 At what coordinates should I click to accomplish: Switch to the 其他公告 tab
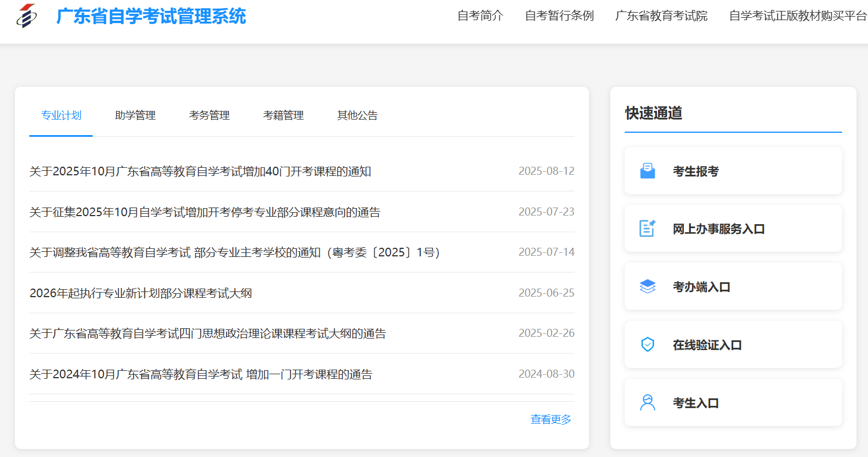(x=357, y=115)
